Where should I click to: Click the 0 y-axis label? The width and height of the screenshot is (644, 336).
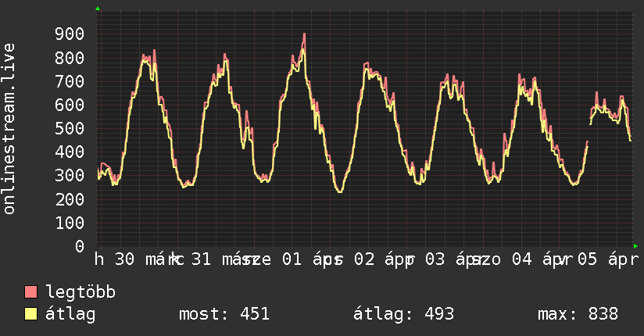click(80, 246)
